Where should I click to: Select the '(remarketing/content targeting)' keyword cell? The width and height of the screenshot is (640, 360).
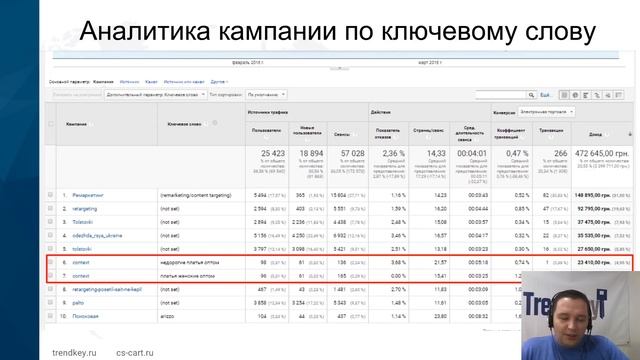pyautogui.click(x=196, y=195)
